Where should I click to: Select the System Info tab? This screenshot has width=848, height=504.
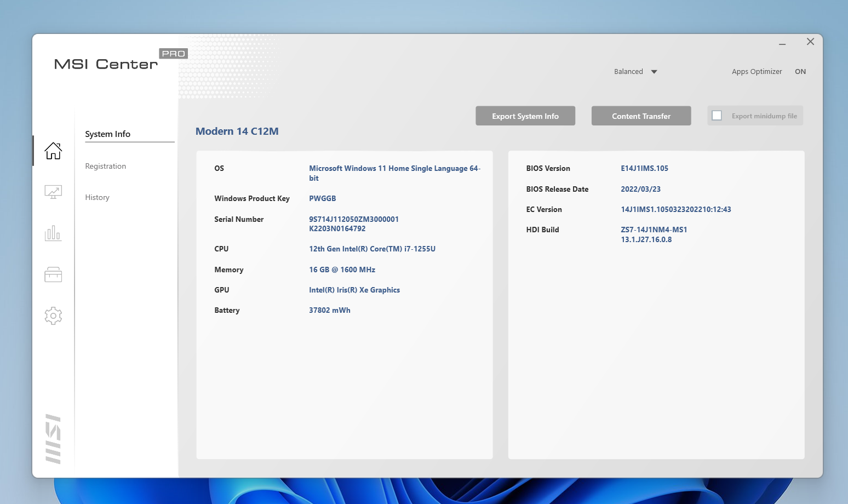[x=108, y=134]
